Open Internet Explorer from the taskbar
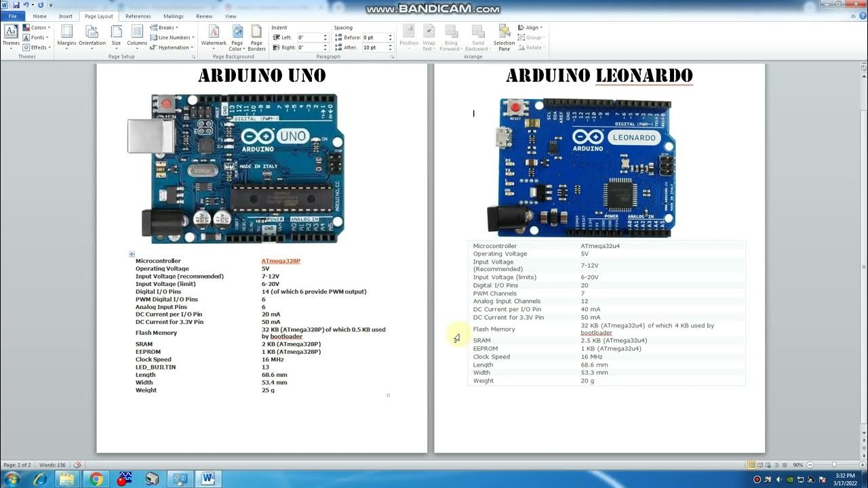 (41, 479)
